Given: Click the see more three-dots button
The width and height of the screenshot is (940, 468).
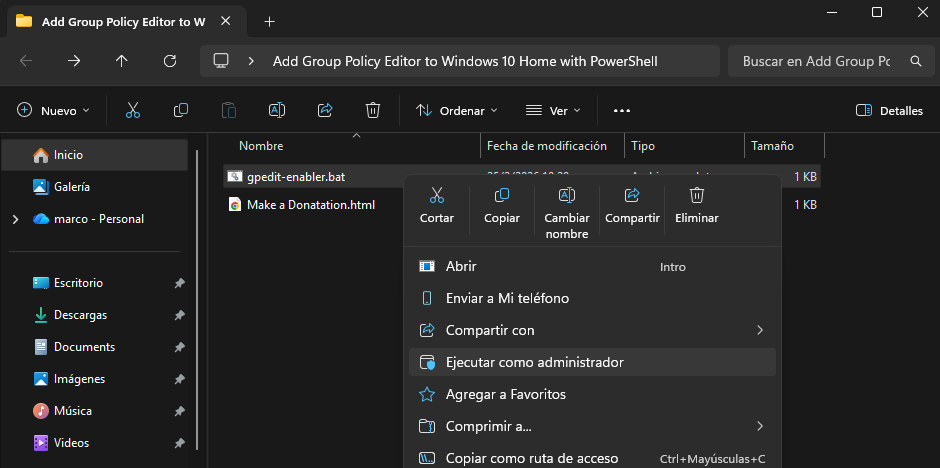Looking at the screenshot, I should pyautogui.click(x=622, y=111).
